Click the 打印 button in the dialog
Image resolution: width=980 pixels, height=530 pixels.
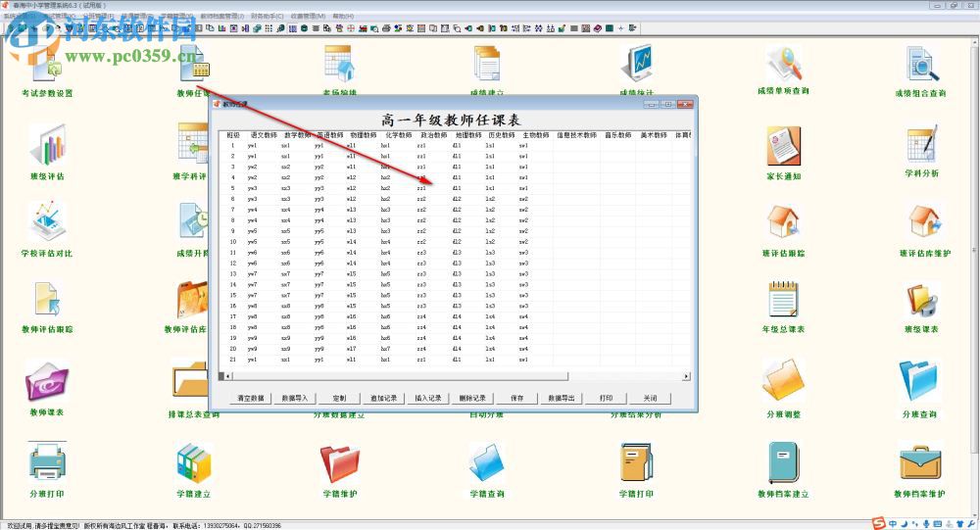click(606, 398)
